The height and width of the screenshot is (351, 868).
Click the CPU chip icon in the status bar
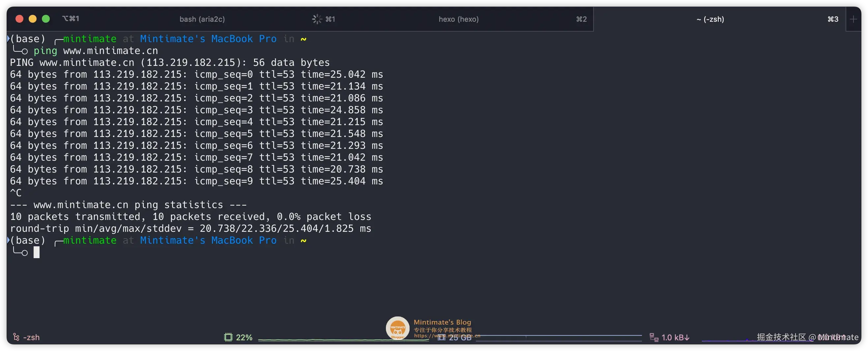pyautogui.click(x=228, y=337)
